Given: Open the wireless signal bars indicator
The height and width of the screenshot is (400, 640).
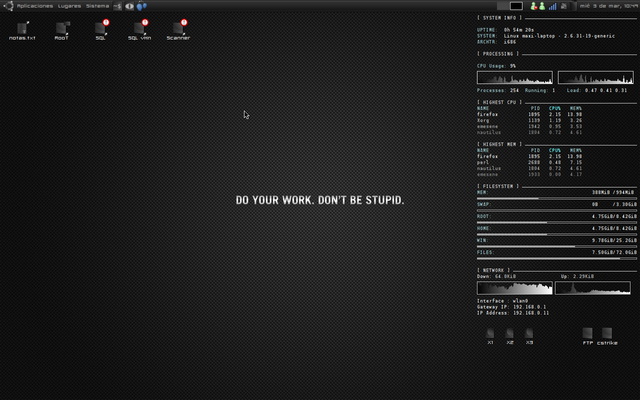Looking at the screenshot, I should click(552, 6).
